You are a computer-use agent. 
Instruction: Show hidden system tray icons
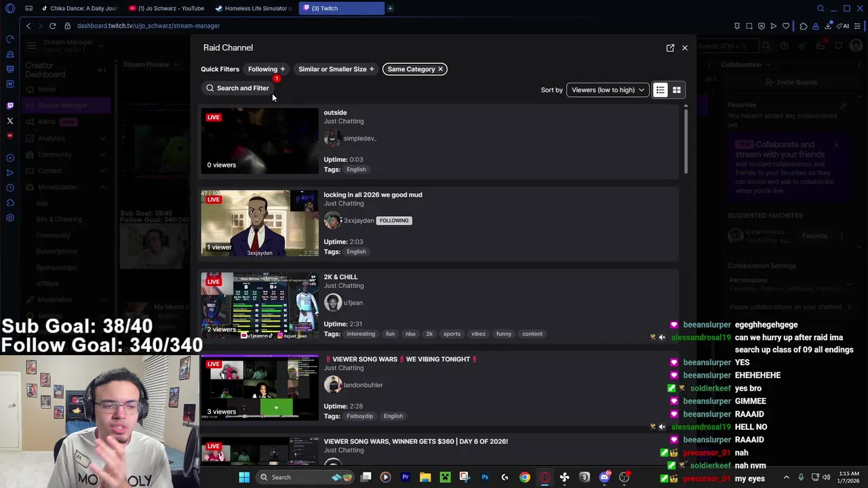(786, 477)
